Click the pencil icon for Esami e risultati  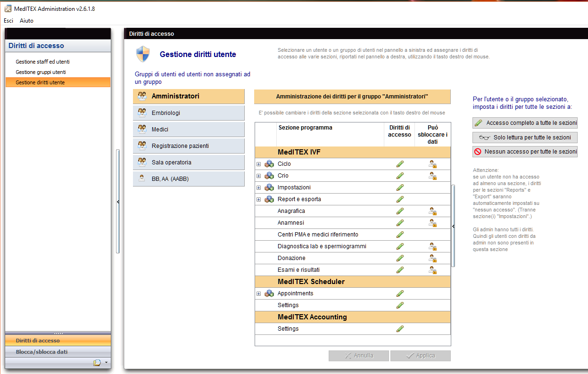400,270
